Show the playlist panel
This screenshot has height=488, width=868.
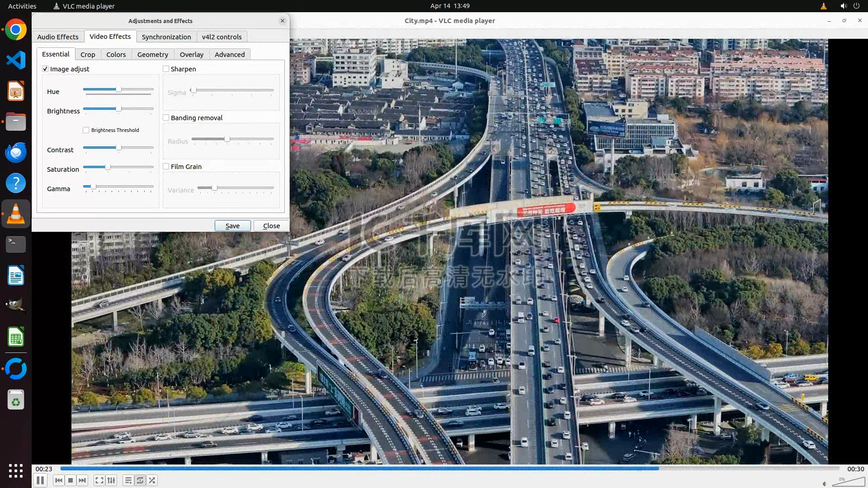[128, 480]
